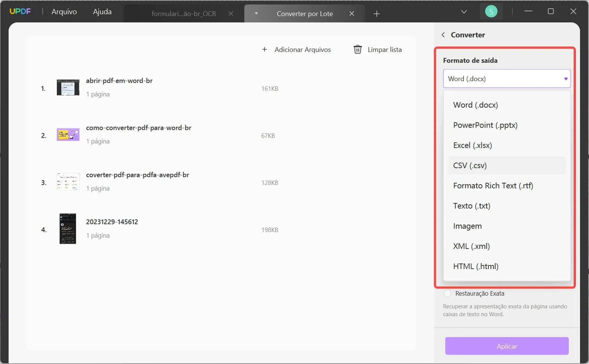Choose Excel (.xlsx) format
The image size is (589, 364).
tap(507, 145)
